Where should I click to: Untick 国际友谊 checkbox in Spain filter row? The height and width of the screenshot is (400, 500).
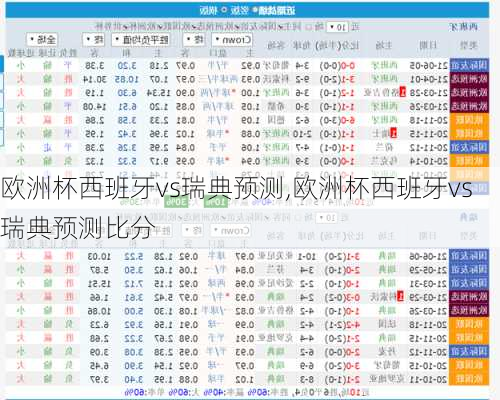tap(281, 27)
